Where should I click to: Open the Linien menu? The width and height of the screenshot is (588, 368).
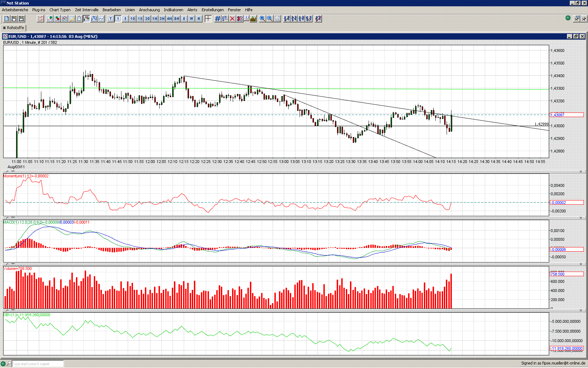[x=130, y=10]
